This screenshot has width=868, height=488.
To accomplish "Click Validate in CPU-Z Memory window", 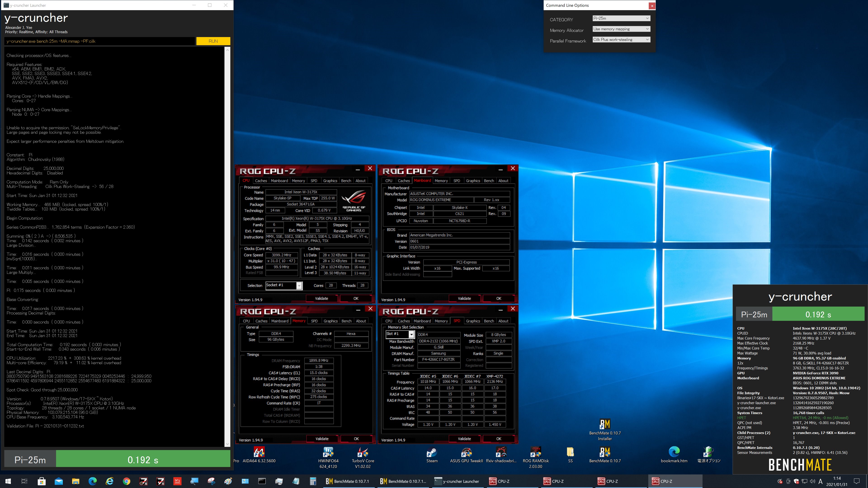I will (322, 439).
